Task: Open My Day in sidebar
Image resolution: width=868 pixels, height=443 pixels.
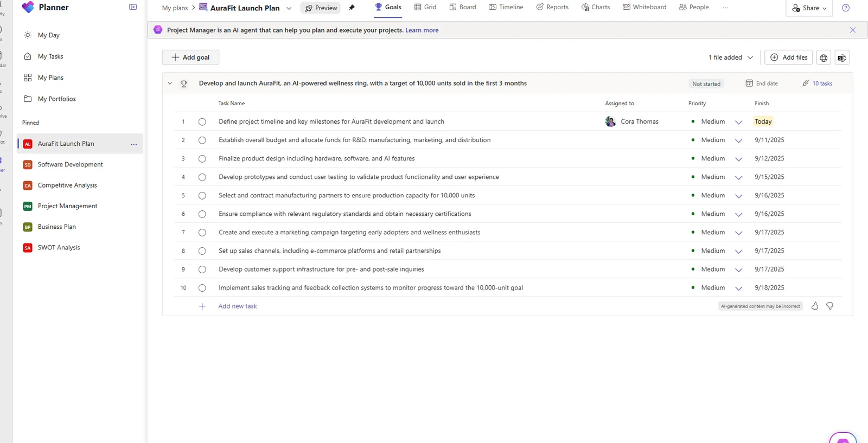Action: point(49,35)
